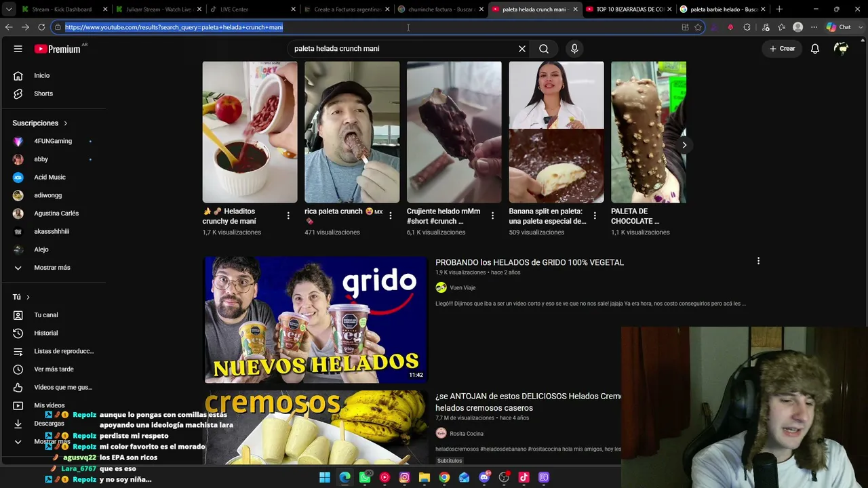Go back with the browser back arrow
Screen dimensions: 868x488
point(9,27)
